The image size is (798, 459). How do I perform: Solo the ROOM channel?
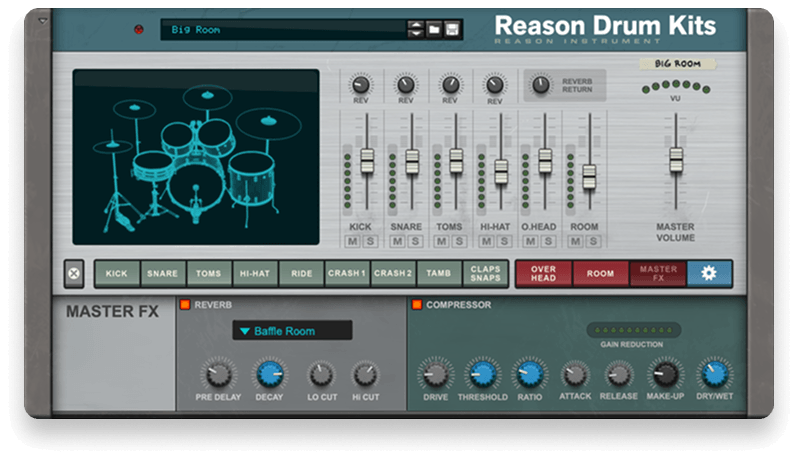[593, 242]
